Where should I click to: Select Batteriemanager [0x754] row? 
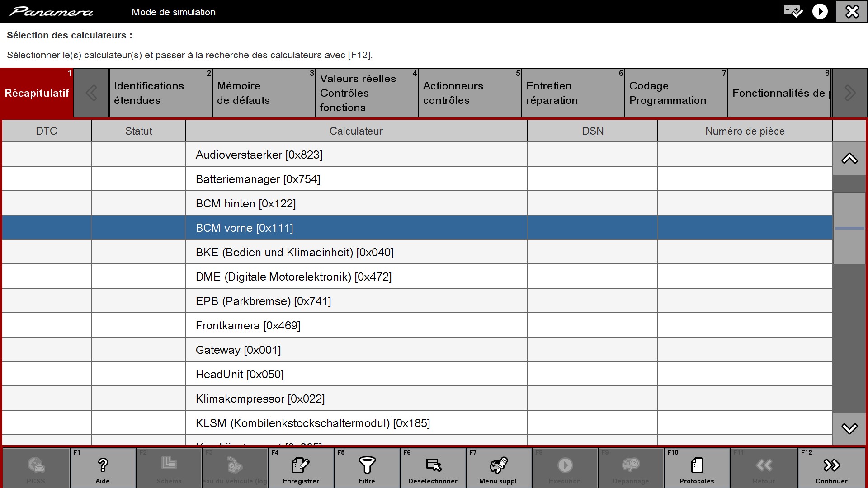417,179
